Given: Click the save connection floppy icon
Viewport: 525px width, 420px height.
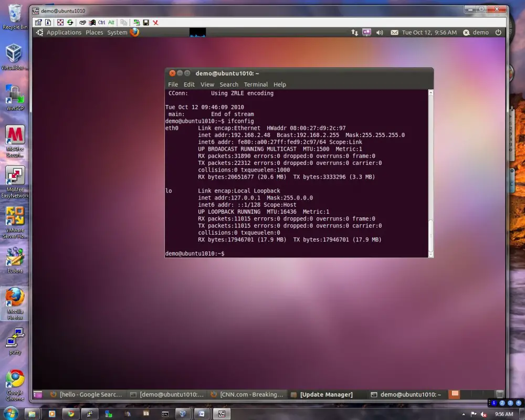Looking at the screenshot, I should point(146,23).
